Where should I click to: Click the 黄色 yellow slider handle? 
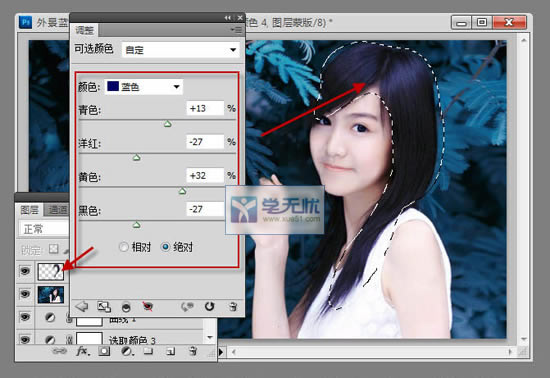(182, 190)
